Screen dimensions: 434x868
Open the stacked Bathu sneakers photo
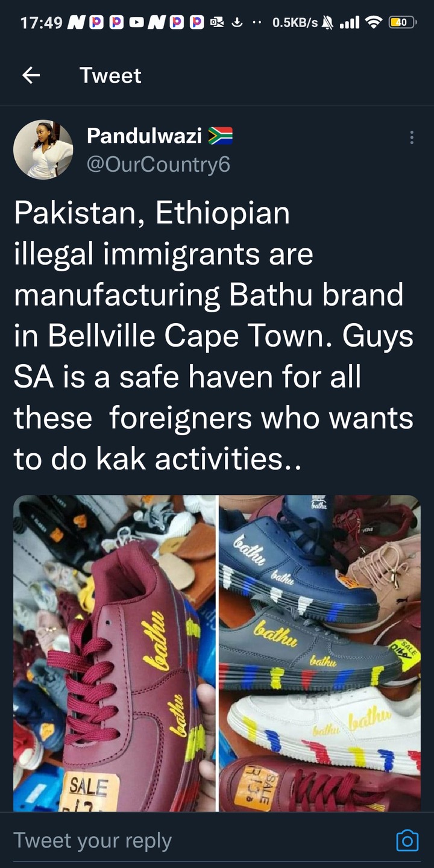319,653
